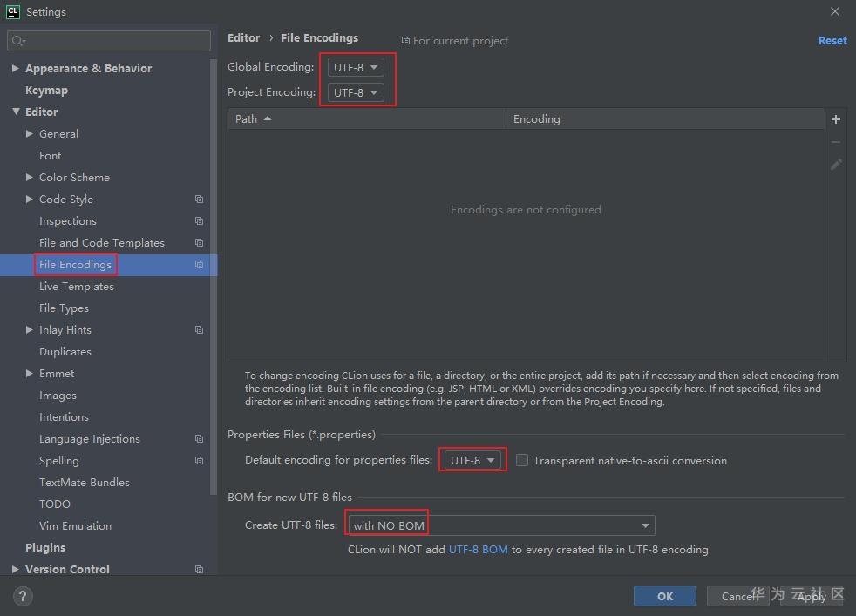Click the project icon on the File Encodings row
This screenshot has width=856, height=616.
pyautogui.click(x=200, y=265)
